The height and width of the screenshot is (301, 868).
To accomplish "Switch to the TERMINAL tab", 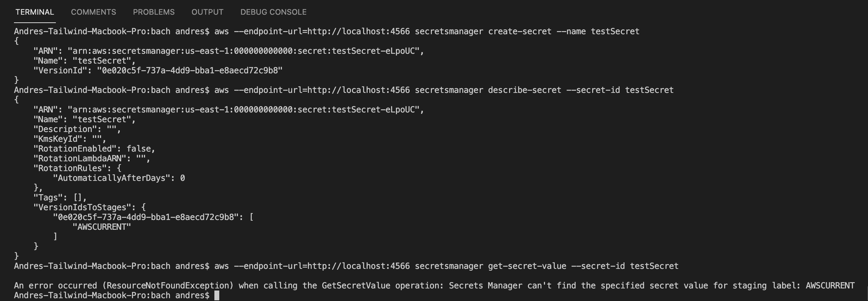I will (34, 12).
